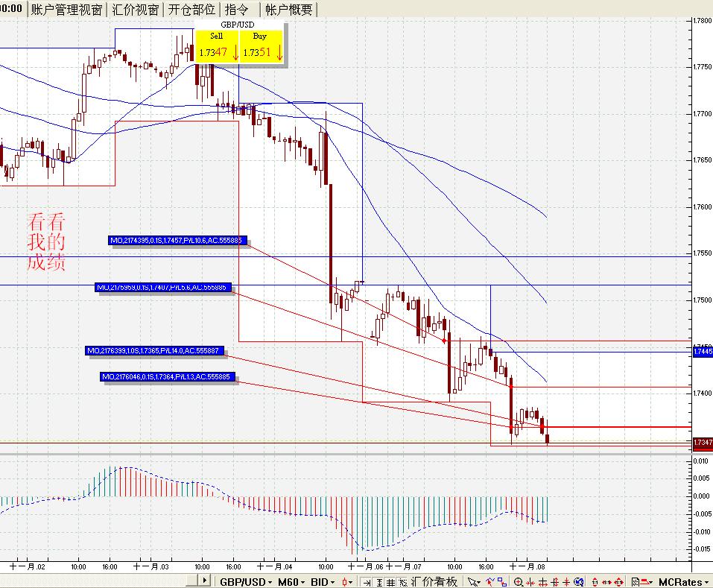Click the vertical 1:1 scale icon
Viewport: 713px width, 588px height.
595,581
